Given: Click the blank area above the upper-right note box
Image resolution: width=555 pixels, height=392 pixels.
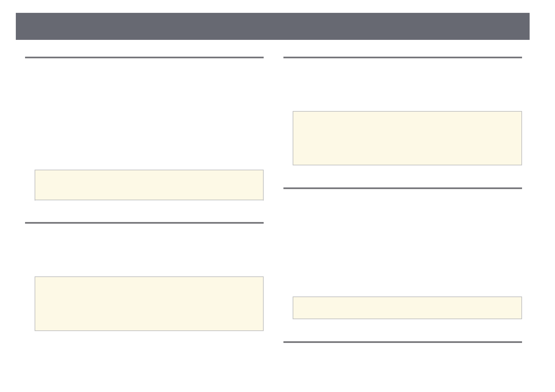Looking at the screenshot, I should click(402, 84).
